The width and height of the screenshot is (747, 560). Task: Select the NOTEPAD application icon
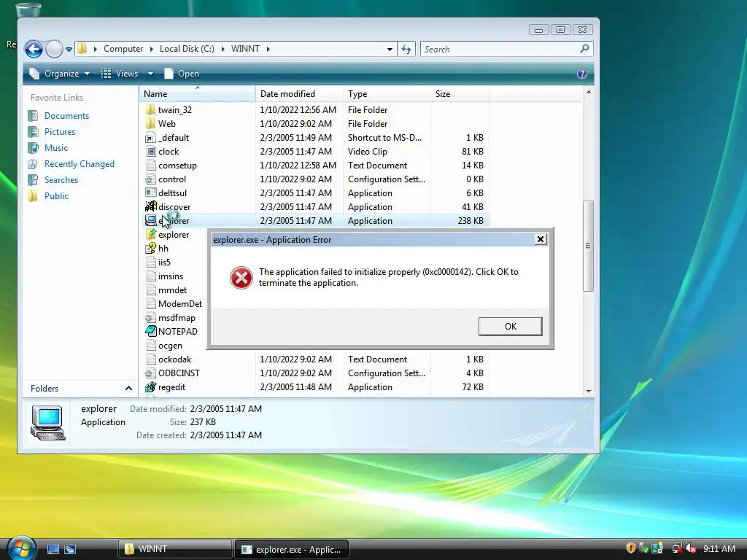150,332
